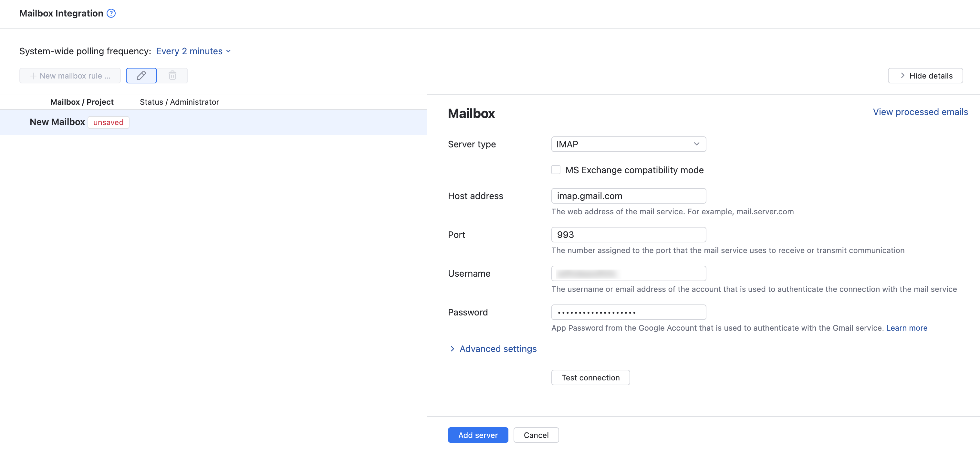
Task: Click Cancel to discard mailbox changes
Action: pos(536,435)
